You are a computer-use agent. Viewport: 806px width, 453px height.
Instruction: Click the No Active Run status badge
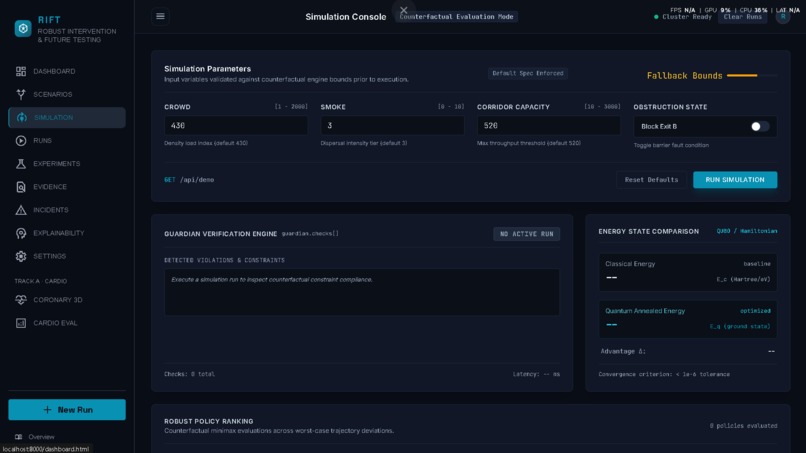click(526, 234)
